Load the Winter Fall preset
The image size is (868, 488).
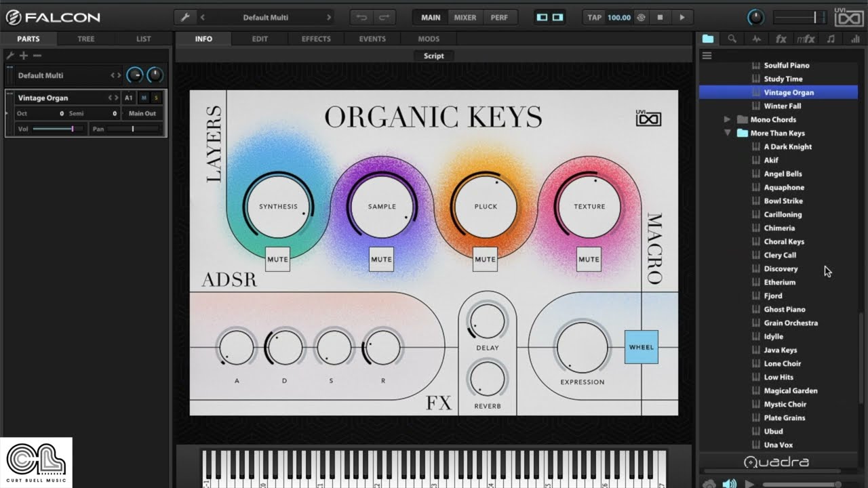(x=783, y=106)
